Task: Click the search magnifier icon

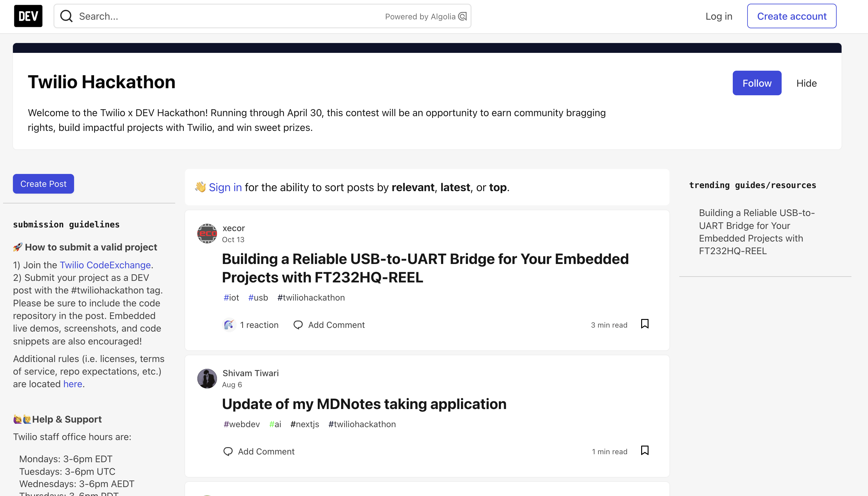Action: coord(66,16)
